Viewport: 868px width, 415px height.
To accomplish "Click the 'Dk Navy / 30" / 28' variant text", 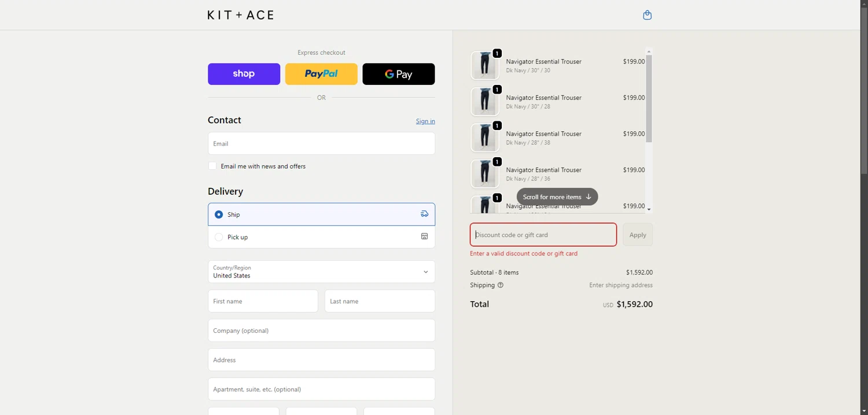I will point(528,106).
